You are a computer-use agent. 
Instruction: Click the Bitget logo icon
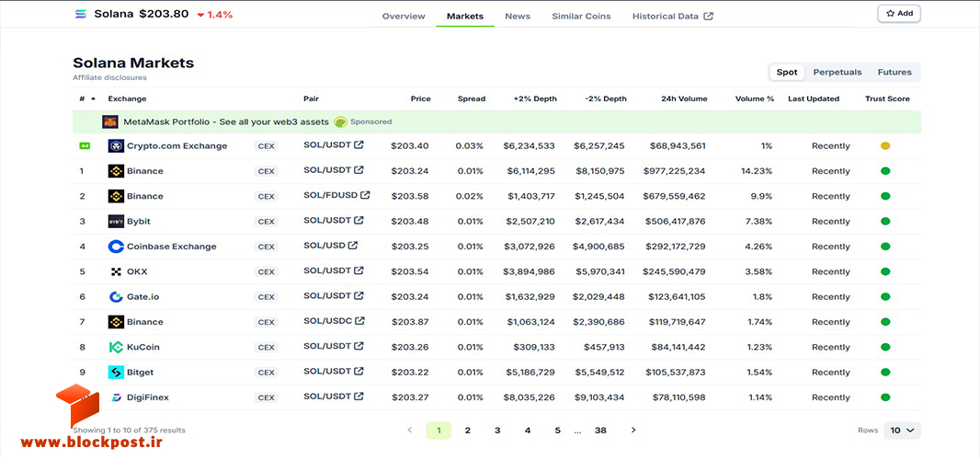point(116,372)
